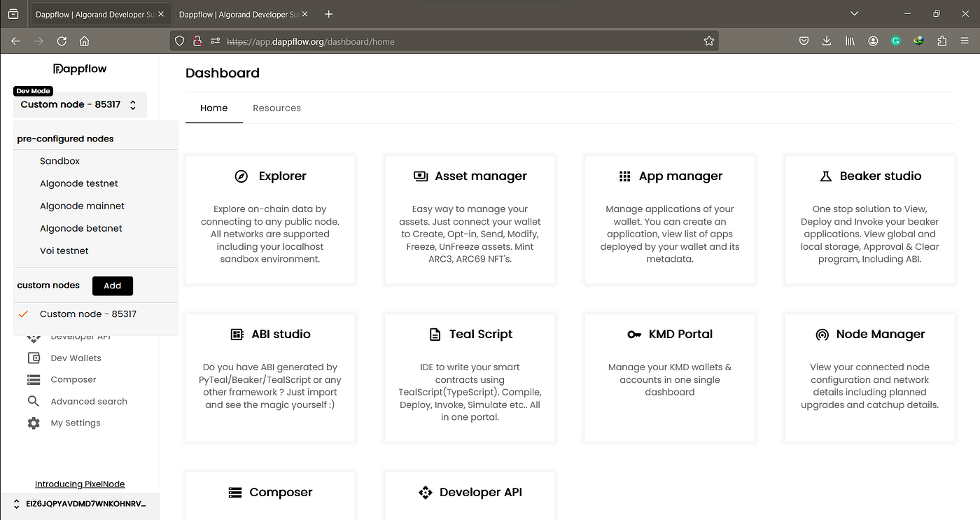The width and height of the screenshot is (980, 520).
Task: Open the Introducing PixelNode link
Action: coord(80,484)
